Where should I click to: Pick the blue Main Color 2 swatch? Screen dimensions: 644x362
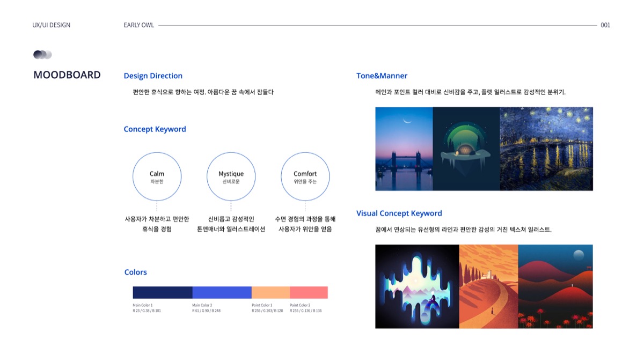point(222,292)
